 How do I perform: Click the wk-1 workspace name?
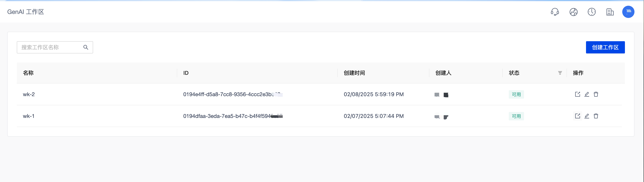(x=28, y=116)
